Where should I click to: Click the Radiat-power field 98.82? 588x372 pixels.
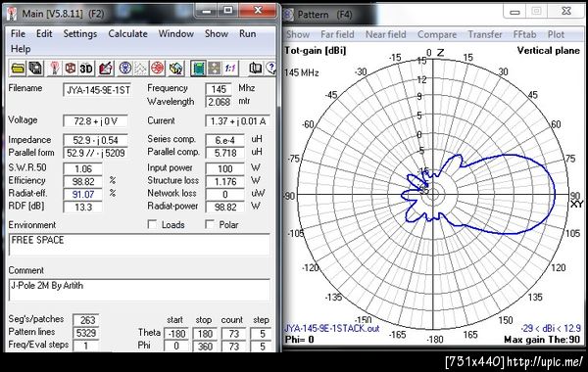(225, 207)
